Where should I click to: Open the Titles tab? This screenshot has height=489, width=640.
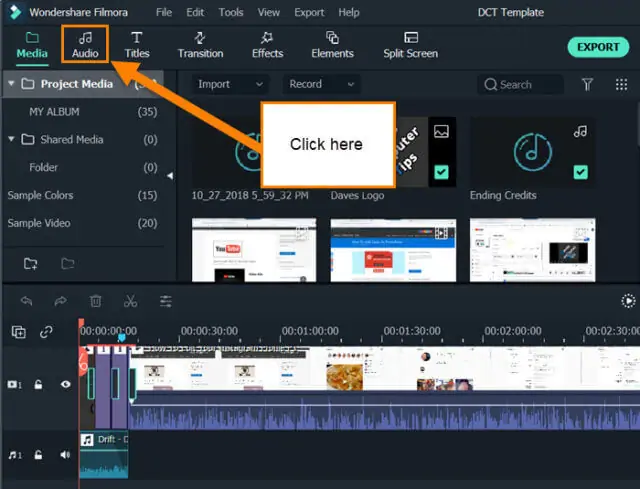[x=137, y=45]
